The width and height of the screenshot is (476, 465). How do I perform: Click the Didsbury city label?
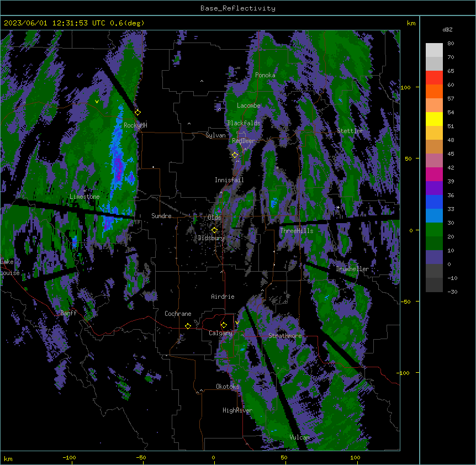[x=211, y=238]
